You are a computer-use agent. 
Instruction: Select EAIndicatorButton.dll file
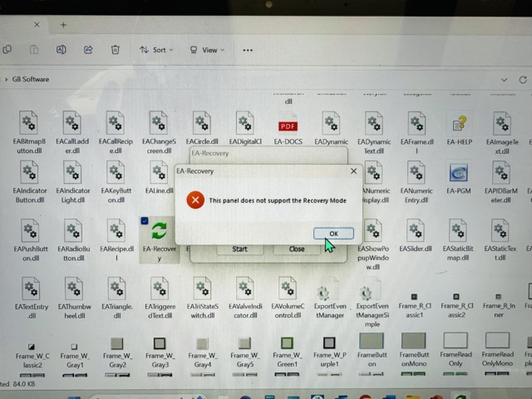(30, 182)
